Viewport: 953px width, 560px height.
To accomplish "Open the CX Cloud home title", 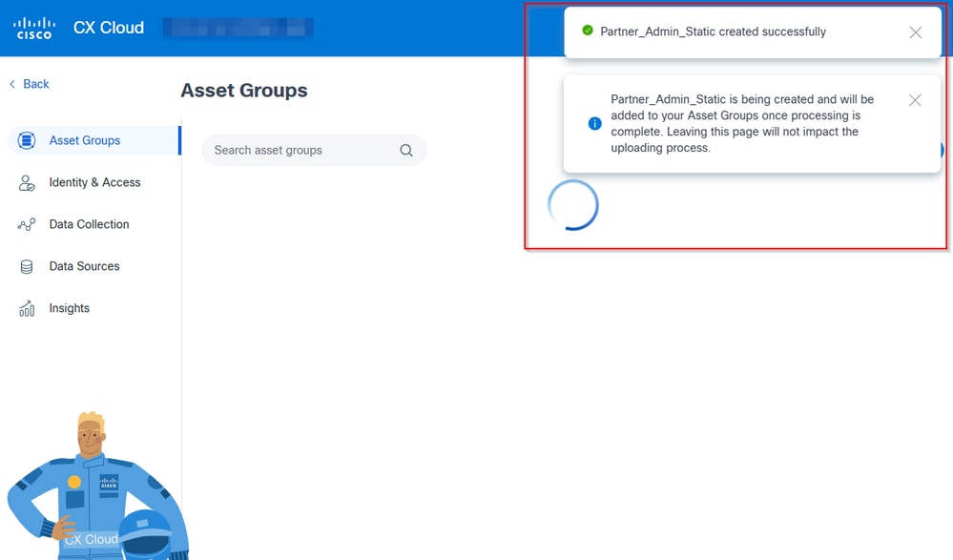I will pyautogui.click(x=109, y=28).
